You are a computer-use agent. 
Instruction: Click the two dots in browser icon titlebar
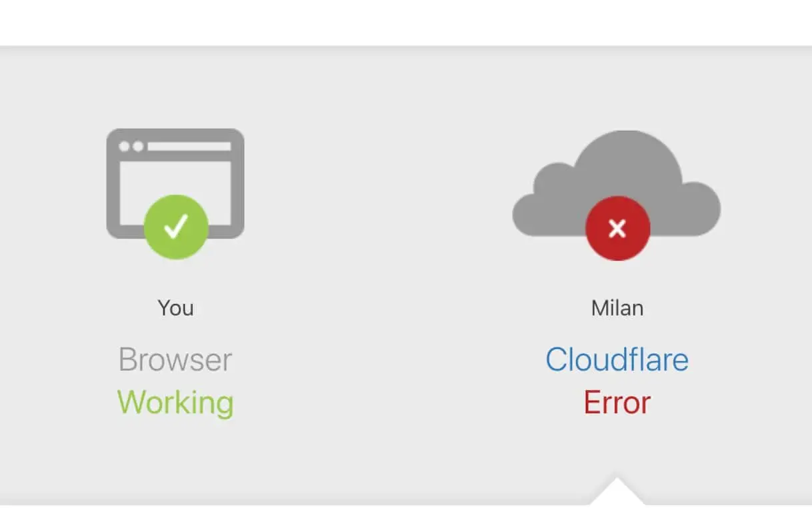(x=131, y=146)
